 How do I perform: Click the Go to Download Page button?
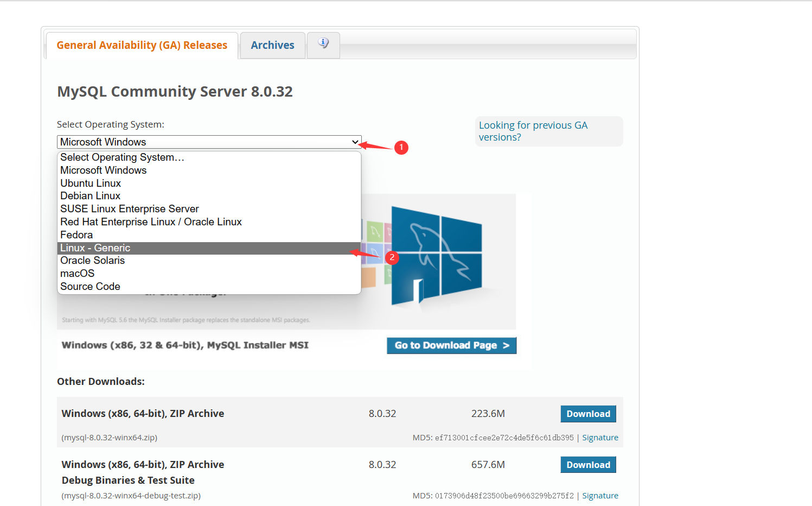451,345
